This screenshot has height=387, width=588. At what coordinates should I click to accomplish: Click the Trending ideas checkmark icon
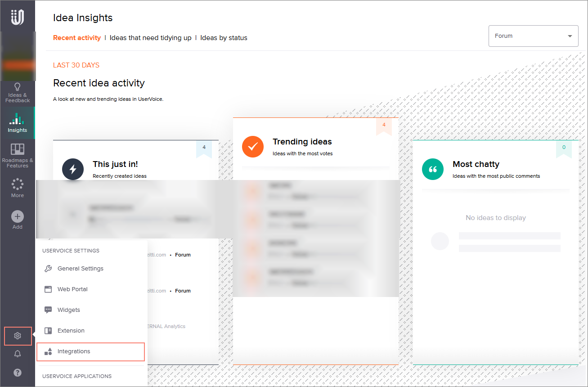click(253, 146)
